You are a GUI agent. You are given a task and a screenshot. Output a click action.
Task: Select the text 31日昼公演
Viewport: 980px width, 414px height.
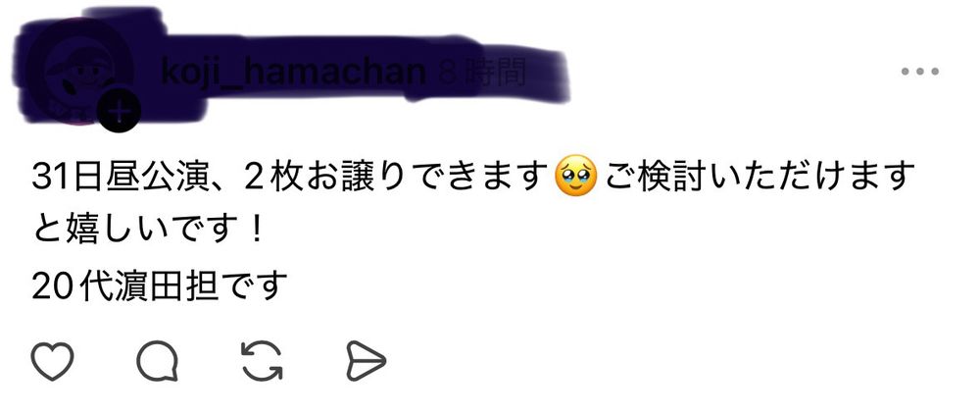point(120,177)
